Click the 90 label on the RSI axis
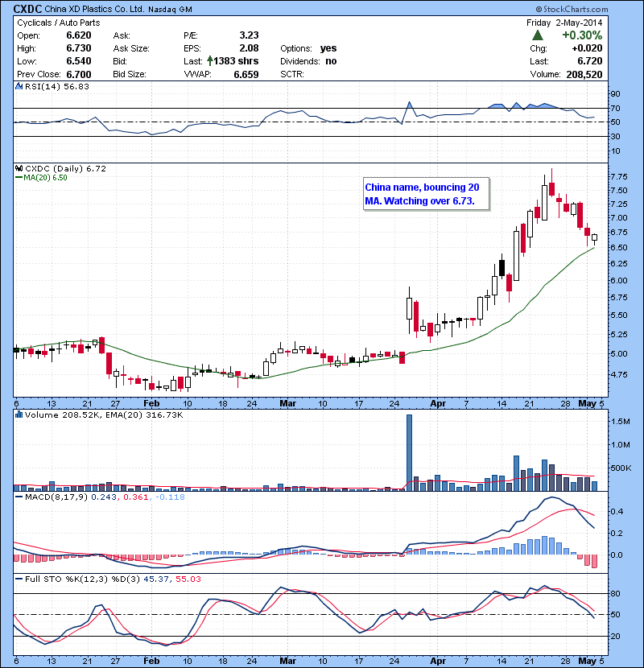 616,94
